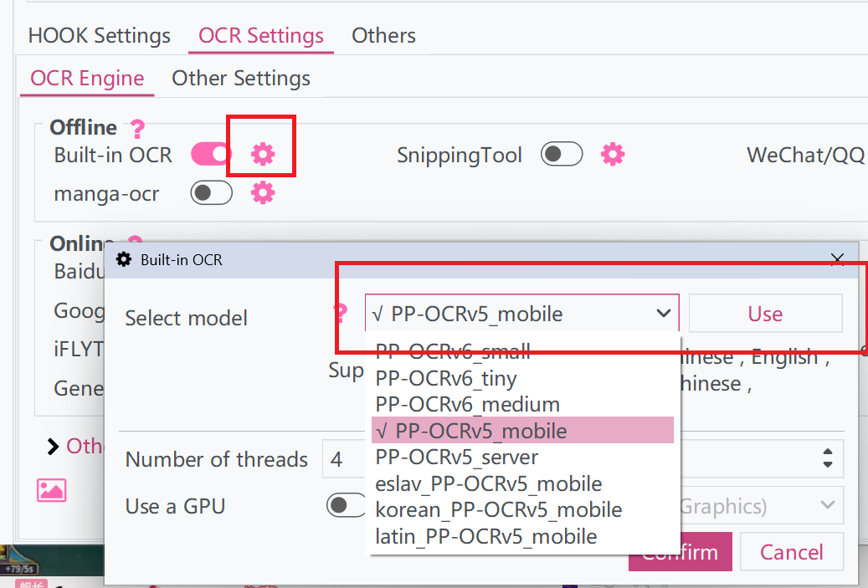Click help question mark beside Offline
868x588 pixels.
(137, 129)
